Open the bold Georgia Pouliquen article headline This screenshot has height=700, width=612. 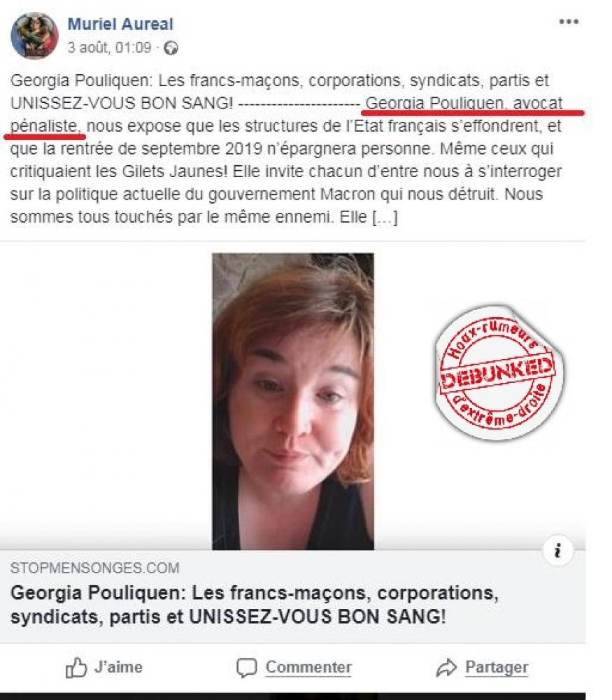pos(255,605)
